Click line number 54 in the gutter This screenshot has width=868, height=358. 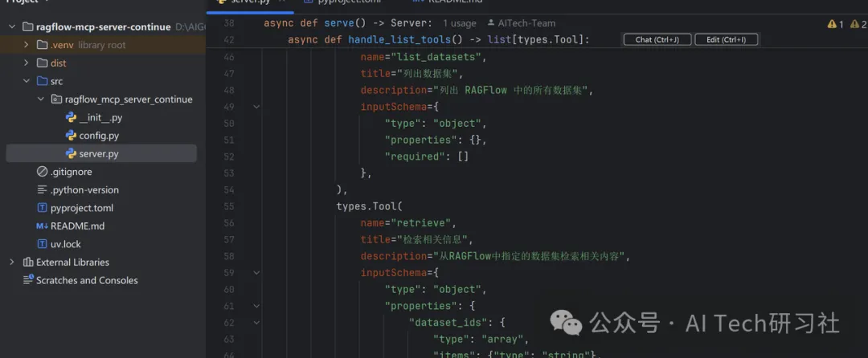tap(228, 190)
